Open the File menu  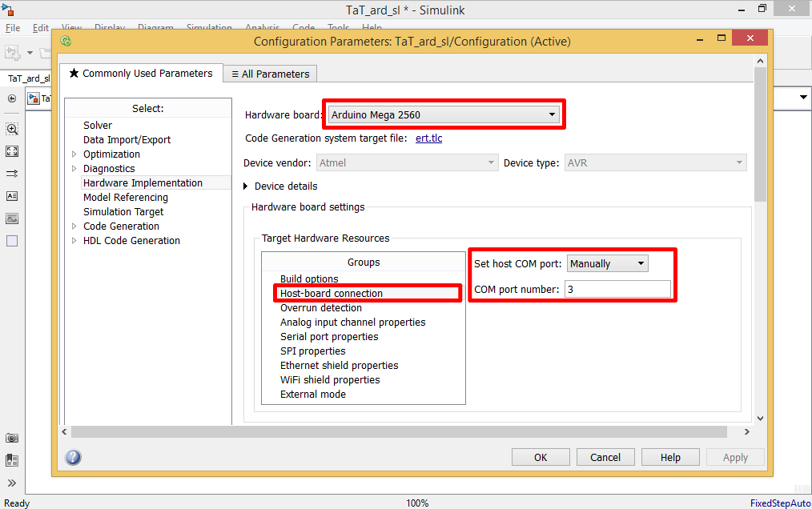point(13,28)
